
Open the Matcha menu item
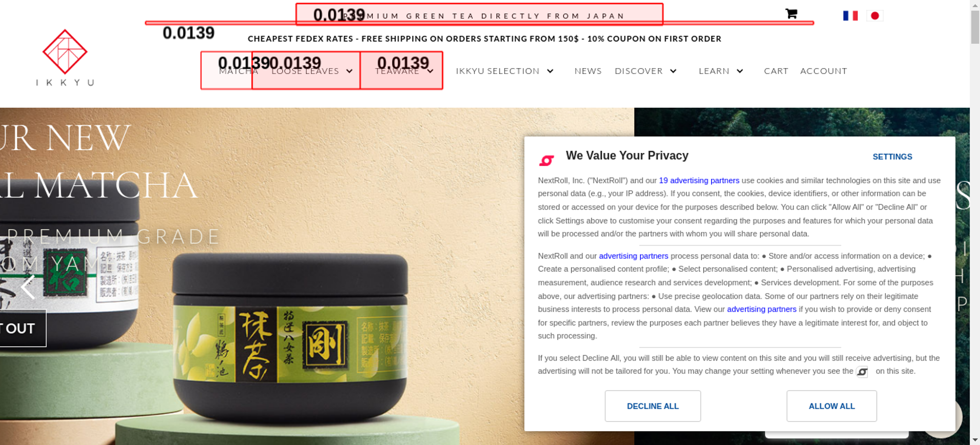pyautogui.click(x=238, y=71)
